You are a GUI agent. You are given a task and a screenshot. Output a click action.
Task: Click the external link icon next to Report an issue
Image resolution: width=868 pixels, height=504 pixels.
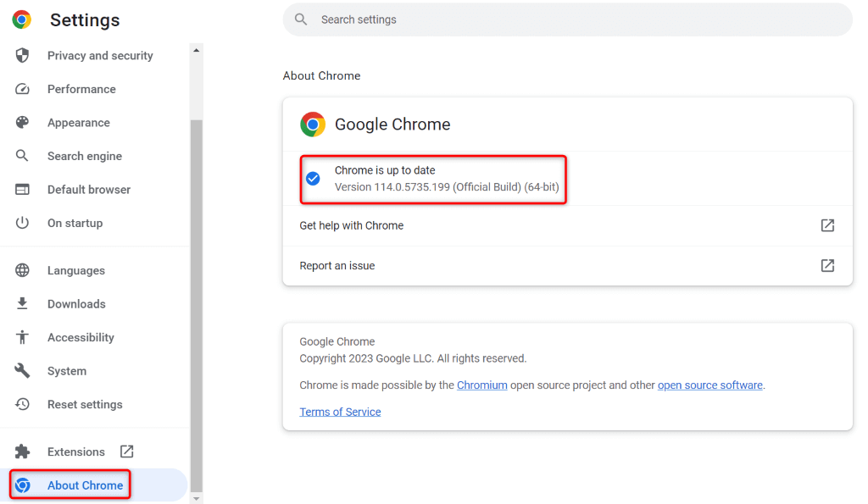[x=826, y=265]
